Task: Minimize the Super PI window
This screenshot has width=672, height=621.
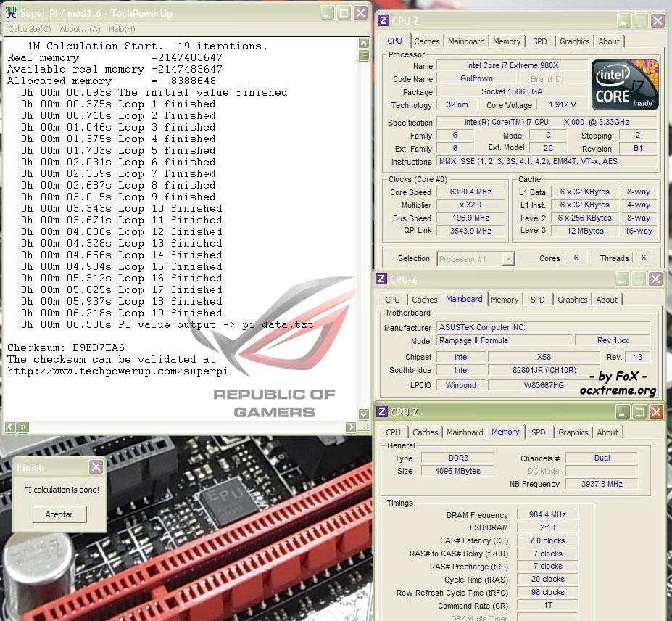Action: [327, 13]
